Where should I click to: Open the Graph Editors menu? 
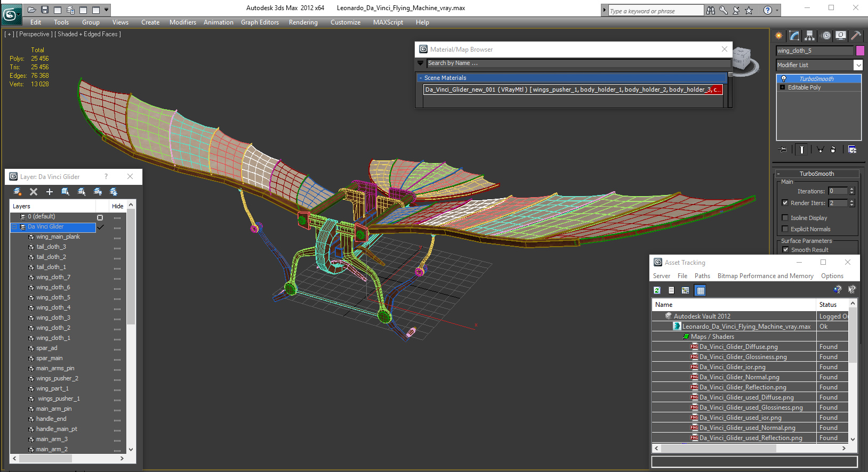[x=260, y=22]
